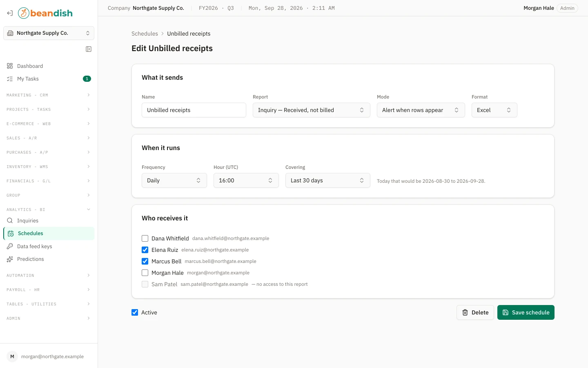Check the Morgan Hale recipient box

[x=145, y=273]
